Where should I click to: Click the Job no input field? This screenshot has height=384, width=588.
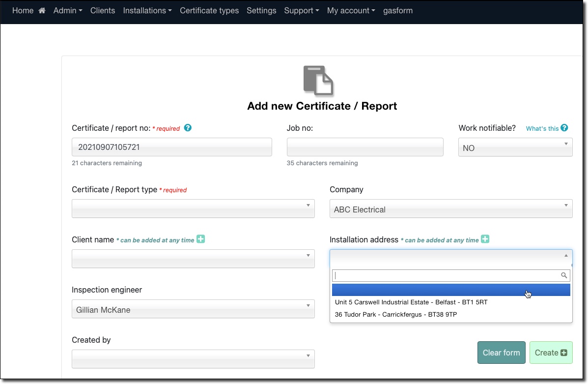365,147
